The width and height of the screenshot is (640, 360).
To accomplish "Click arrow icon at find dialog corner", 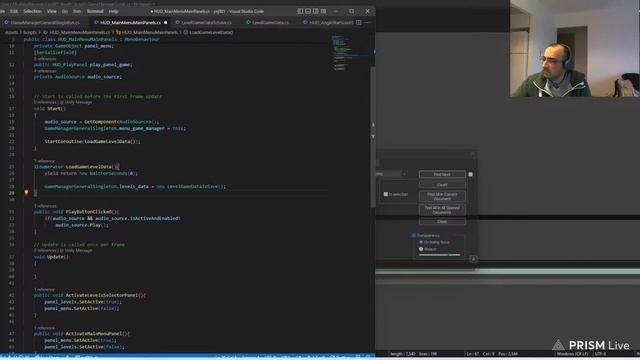I will pyautogui.click(x=473, y=259).
